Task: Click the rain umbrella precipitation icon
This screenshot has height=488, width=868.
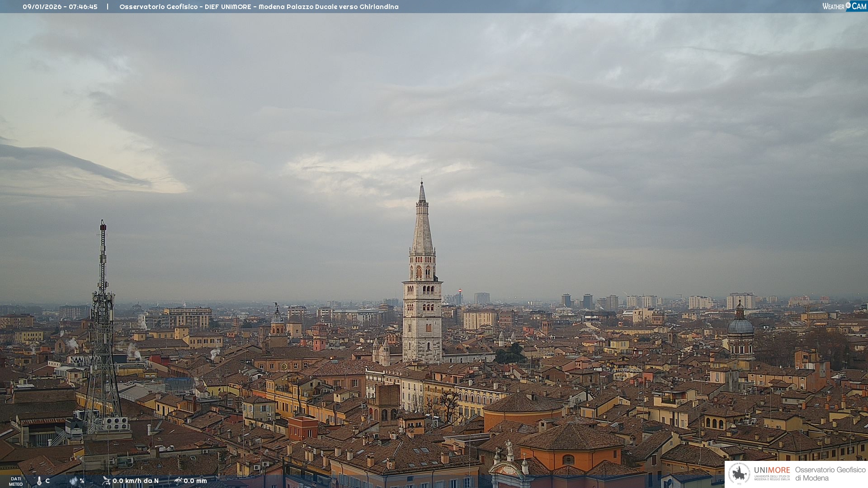Action: click(178, 481)
